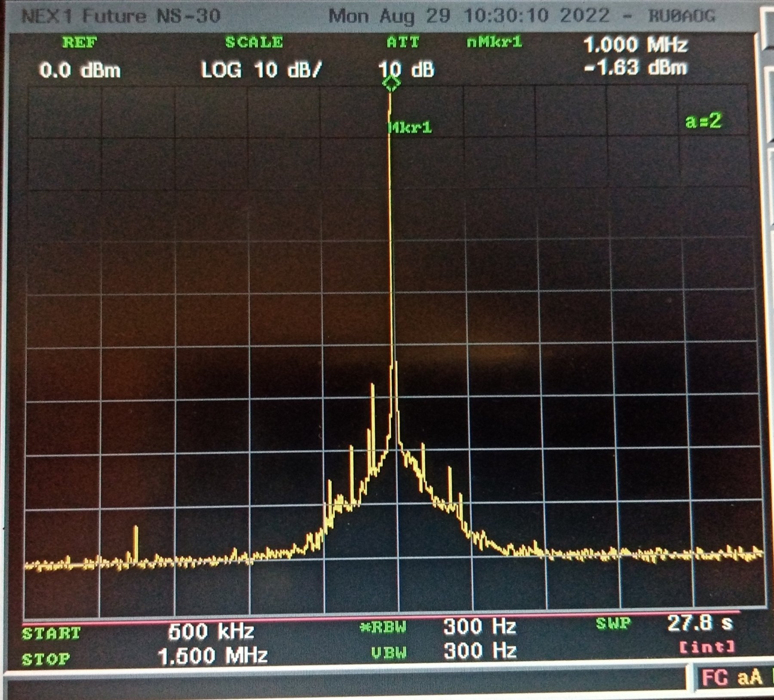Select the ATT attenuation label

(402, 42)
